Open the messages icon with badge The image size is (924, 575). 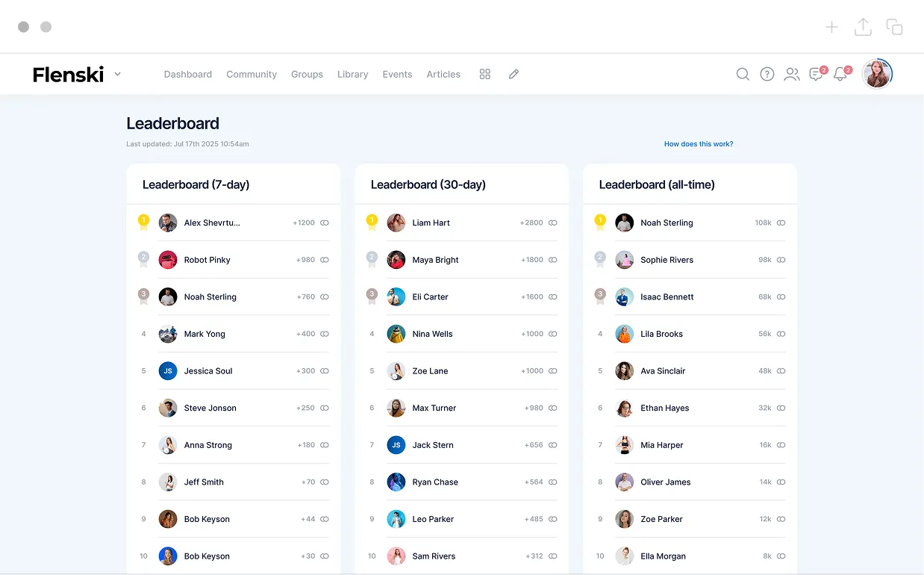click(x=817, y=74)
